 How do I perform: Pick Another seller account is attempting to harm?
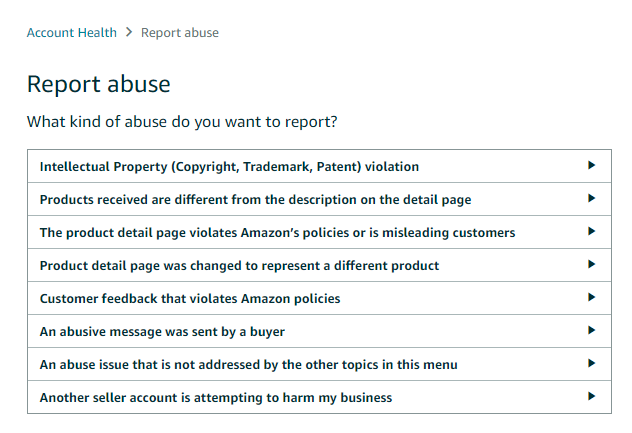(319, 398)
